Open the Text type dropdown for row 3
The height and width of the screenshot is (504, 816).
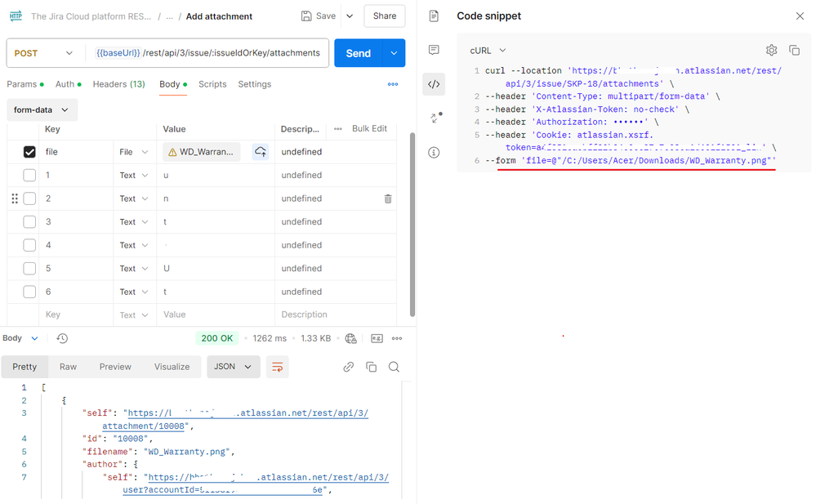click(x=134, y=222)
